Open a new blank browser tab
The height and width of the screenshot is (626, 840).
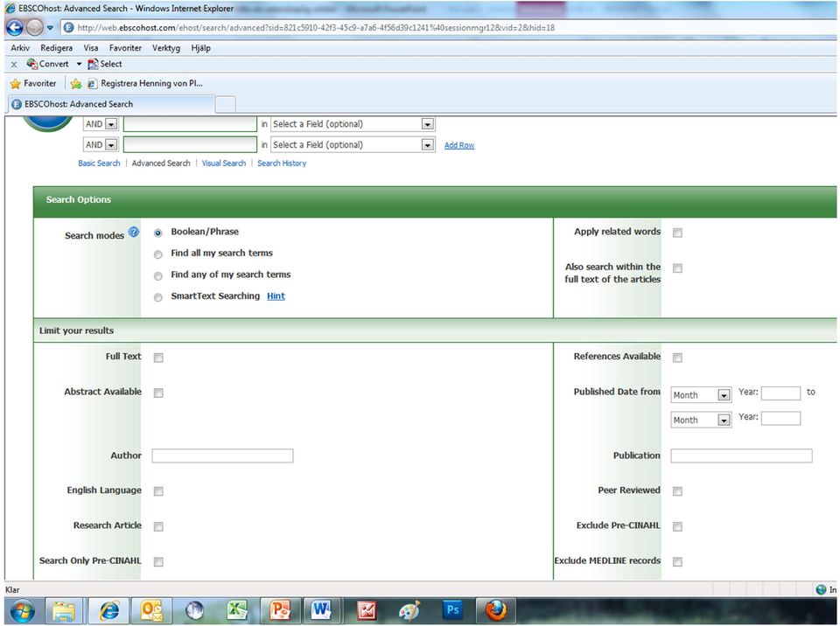(x=225, y=104)
